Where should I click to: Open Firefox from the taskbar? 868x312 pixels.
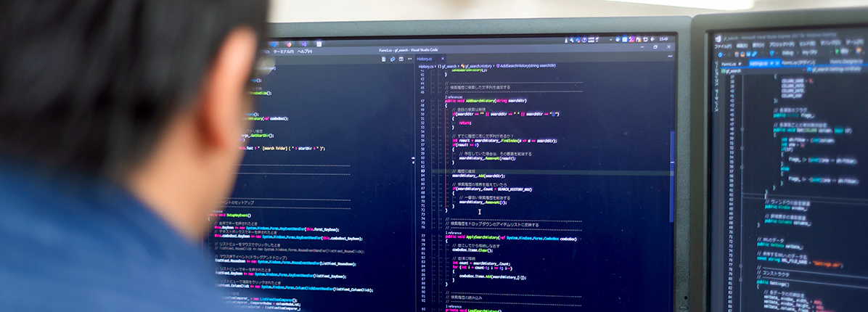[x=289, y=44]
